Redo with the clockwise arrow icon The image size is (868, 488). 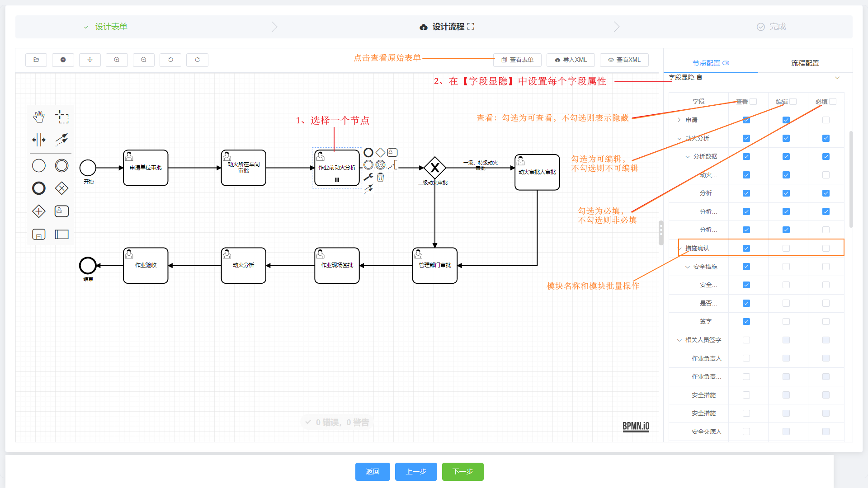[198, 60]
